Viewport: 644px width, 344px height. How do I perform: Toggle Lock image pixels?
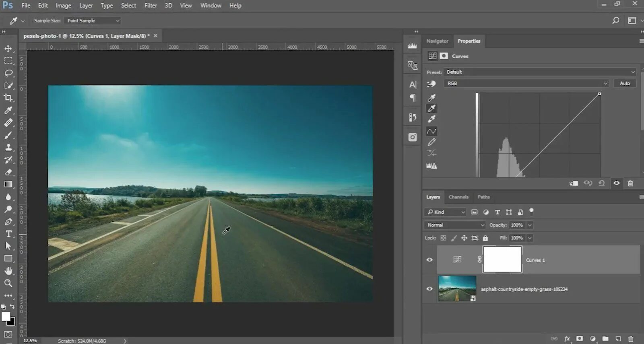tap(454, 238)
